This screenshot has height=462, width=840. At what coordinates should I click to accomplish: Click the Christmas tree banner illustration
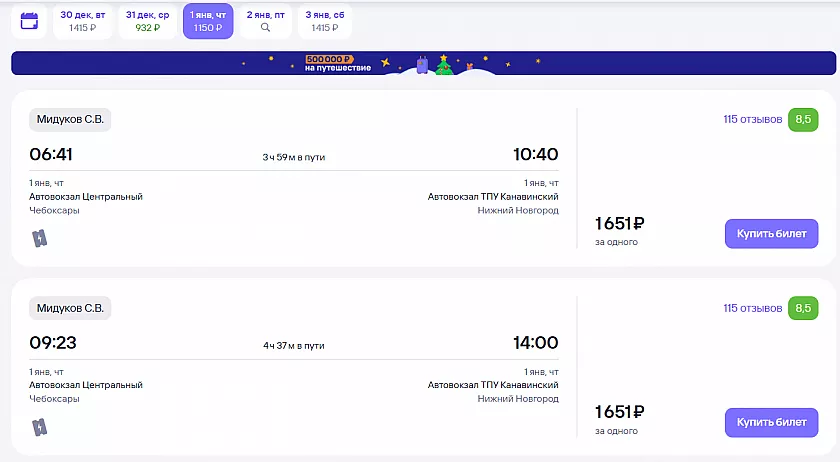click(x=443, y=67)
